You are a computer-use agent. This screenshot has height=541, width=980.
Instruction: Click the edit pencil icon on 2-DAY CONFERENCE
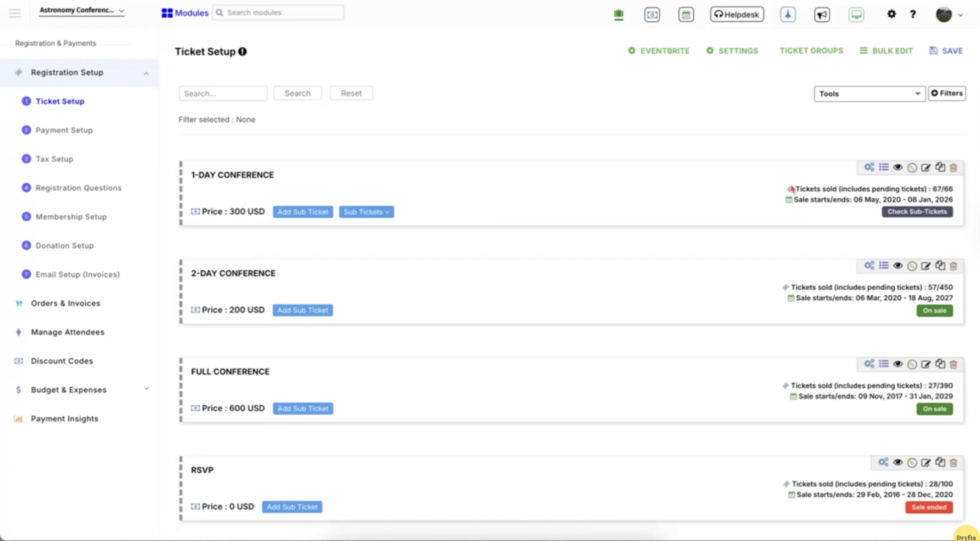(926, 266)
